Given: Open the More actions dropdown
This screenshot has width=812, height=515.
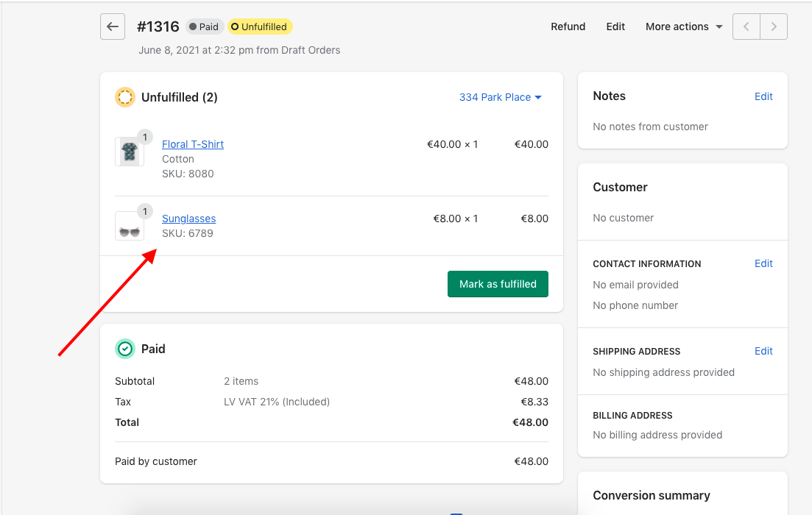Looking at the screenshot, I should point(683,26).
